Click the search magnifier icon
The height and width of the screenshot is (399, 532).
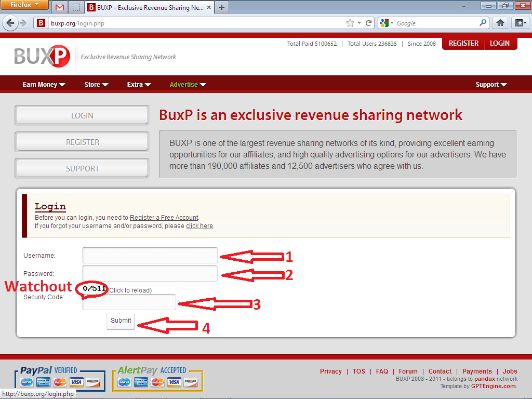click(x=483, y=23)
